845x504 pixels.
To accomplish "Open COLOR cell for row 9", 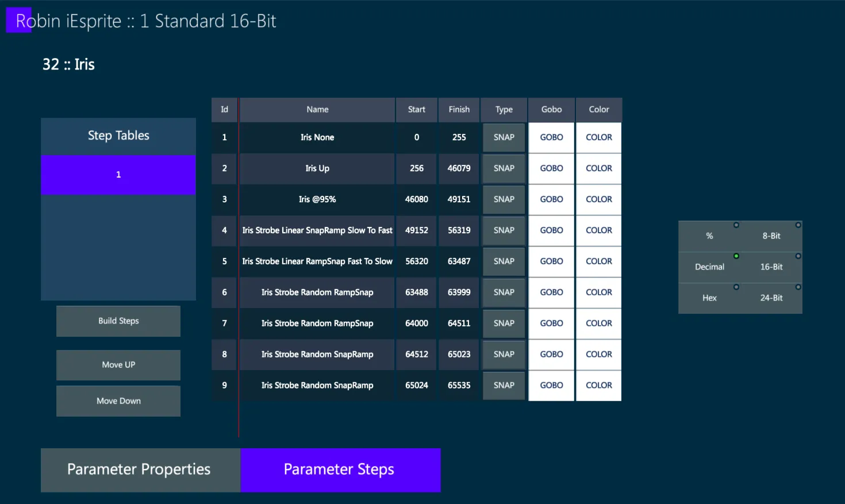I will click(x=599, y=386).
